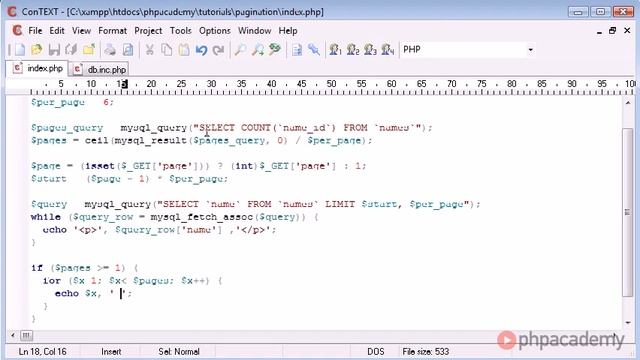The width and height of the screenshot is (640, 360).
Task: Open the View menu
Action: [x=81, y=31]
